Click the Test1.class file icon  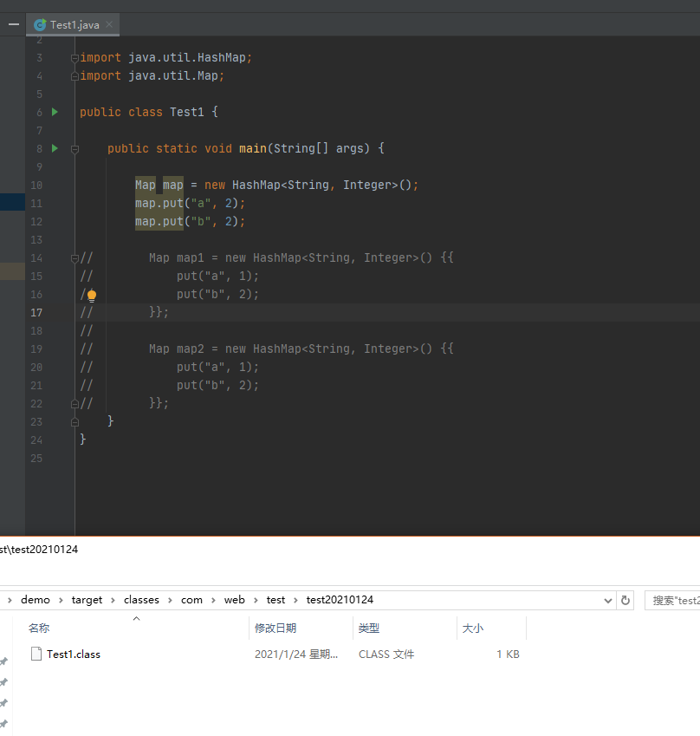click(36, 654)
